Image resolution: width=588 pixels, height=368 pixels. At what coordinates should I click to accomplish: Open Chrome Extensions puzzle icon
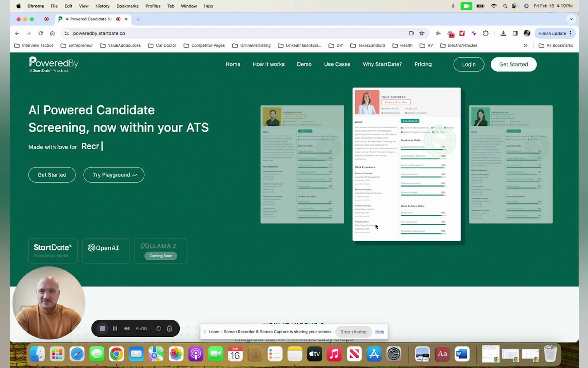[x=485, y=33]
